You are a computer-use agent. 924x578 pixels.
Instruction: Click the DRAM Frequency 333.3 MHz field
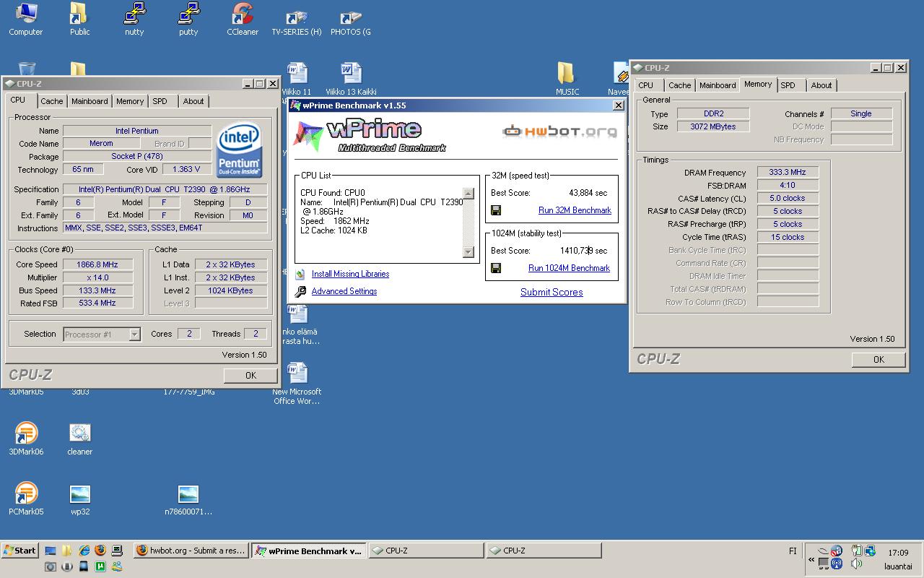(x=788, y=172)
